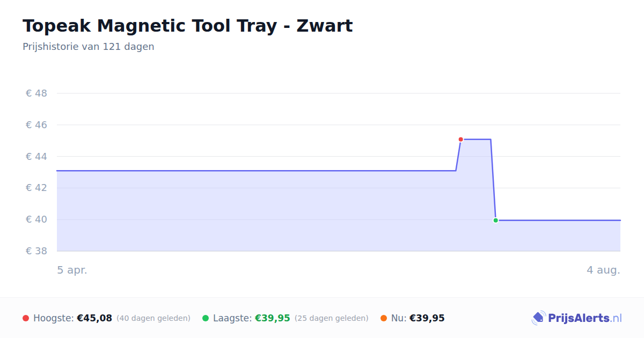The height and width of the screenshot is (338, 644).
Task: Click the red highest price point on chart
Action: pos(460,139)
